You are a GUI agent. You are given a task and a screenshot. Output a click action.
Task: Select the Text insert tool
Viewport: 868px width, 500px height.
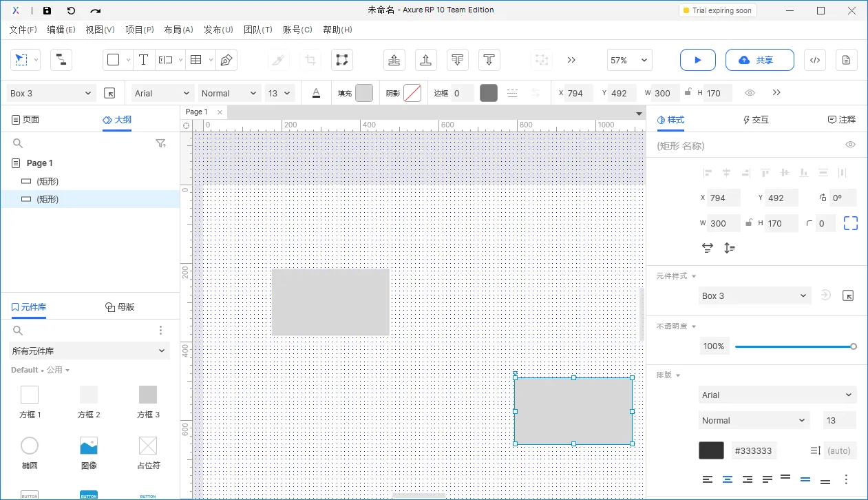coord(143,60)
